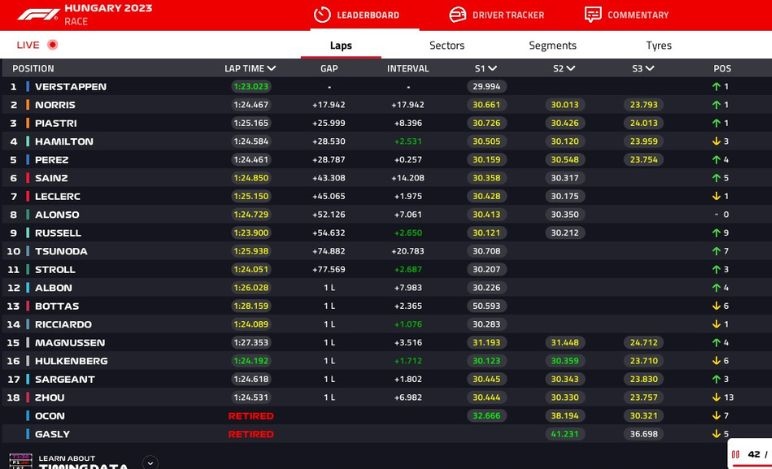Open the S2 column dropdown chevron

(571, 69)
